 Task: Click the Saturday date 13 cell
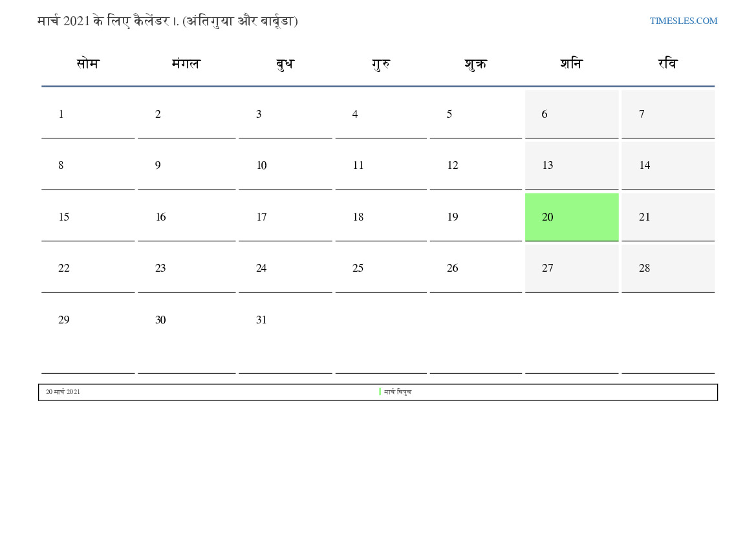pyautogui.click(x=571, y=166)
